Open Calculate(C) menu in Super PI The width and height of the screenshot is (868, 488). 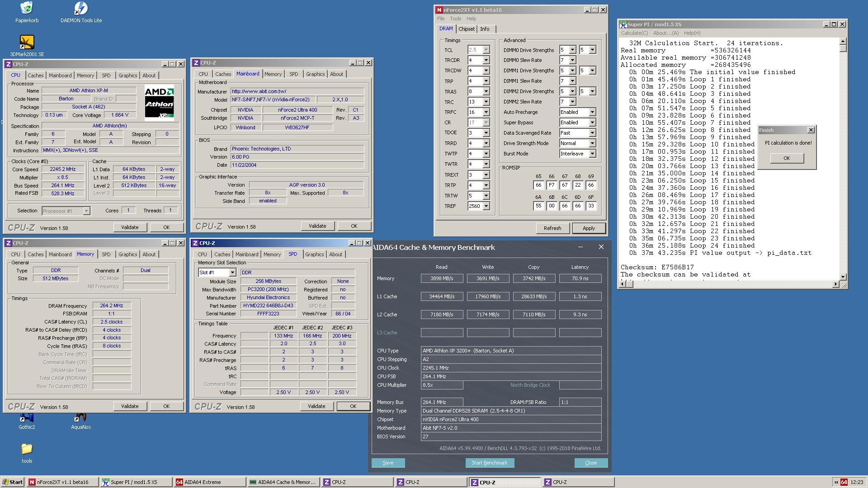coord(634,33)
